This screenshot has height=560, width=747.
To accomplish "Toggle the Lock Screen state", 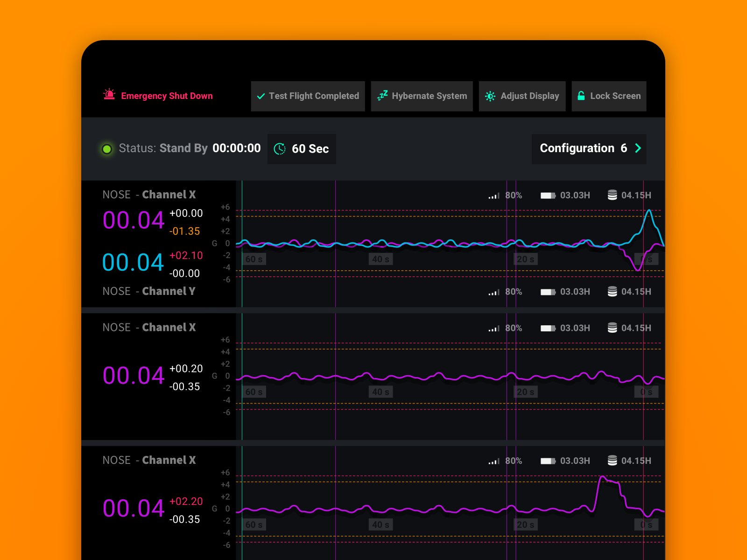I will [x=609, y=96].
